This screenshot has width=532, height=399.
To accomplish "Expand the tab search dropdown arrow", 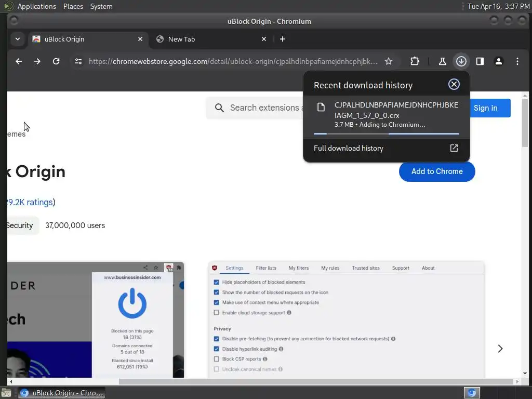I will [x=18, y=39].
